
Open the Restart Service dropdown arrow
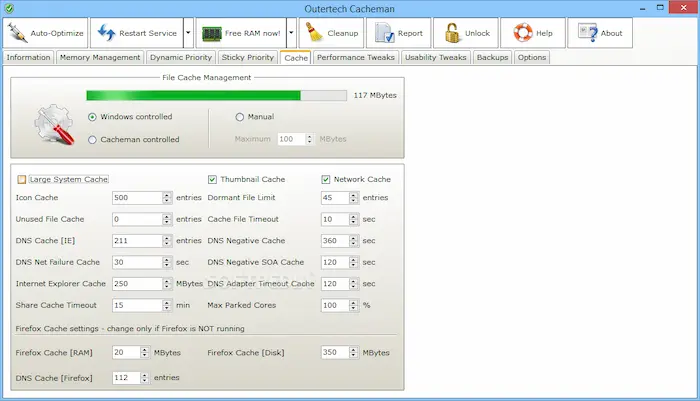click(188, 33)
